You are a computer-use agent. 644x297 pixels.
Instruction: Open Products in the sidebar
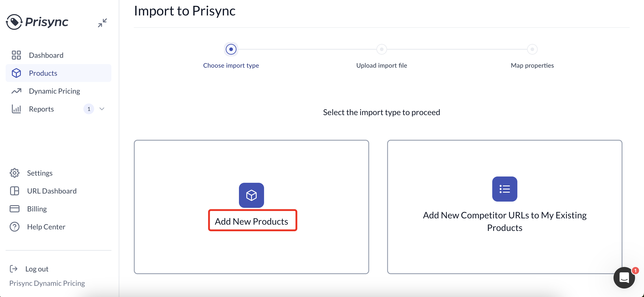click(x=58, y=73)
